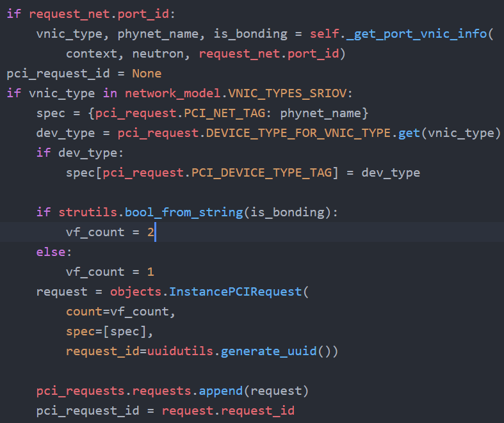Click "uuidutils" in the request_id argument
504x423 pixels.
[180, 351]
